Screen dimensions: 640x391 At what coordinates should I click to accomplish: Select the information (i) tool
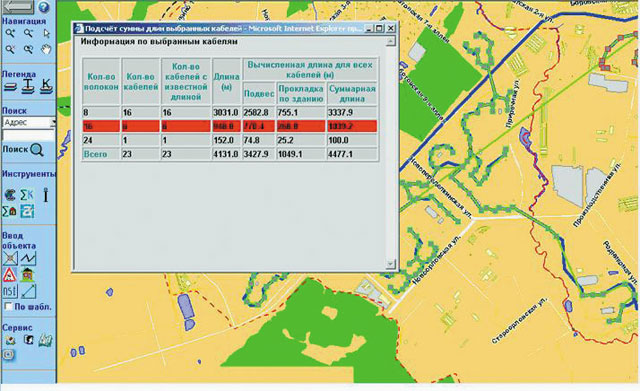(46, 195)
